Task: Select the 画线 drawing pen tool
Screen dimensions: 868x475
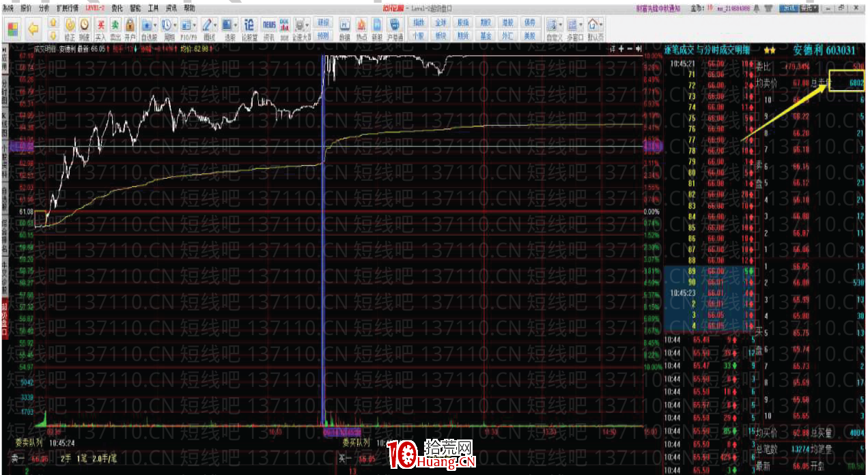Action: pyautogui.click(x=207, y=24)
